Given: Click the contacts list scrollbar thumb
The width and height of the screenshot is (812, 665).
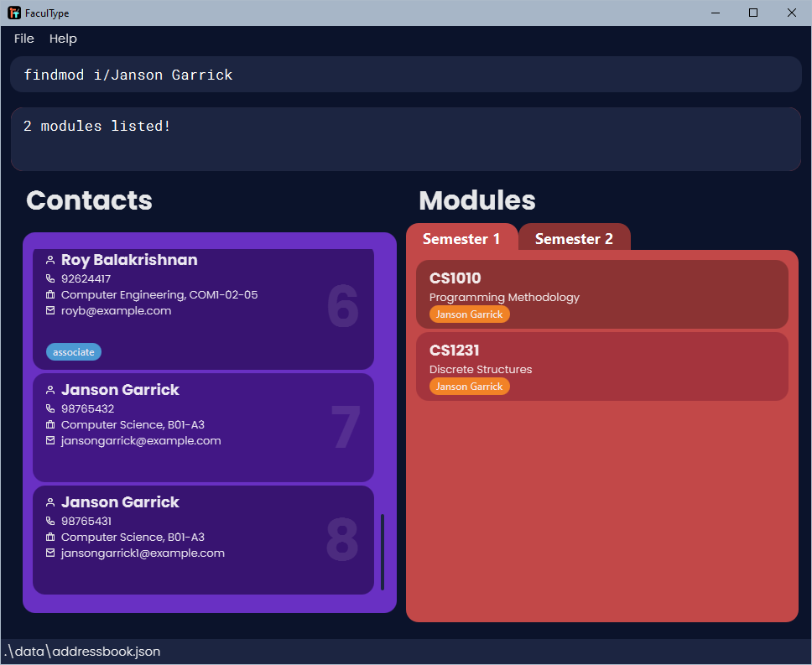Looking at the screenshot, I should [383, 552].
